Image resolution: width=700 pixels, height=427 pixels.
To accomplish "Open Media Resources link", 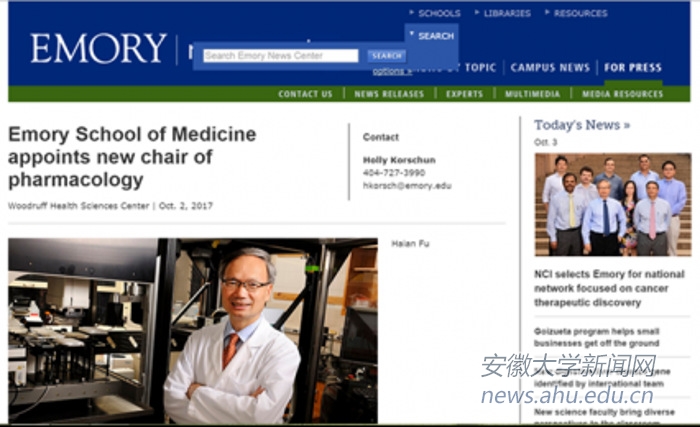I will [x=622, y=94].
